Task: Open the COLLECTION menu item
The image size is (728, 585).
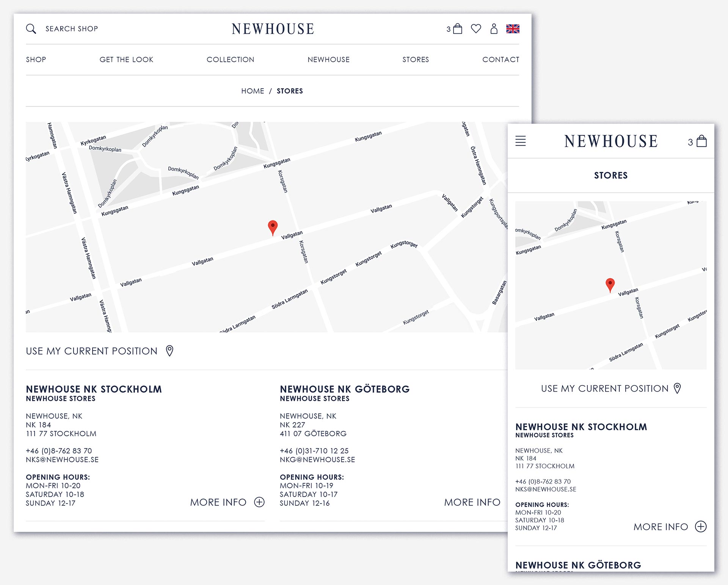Action: point(230,60)
